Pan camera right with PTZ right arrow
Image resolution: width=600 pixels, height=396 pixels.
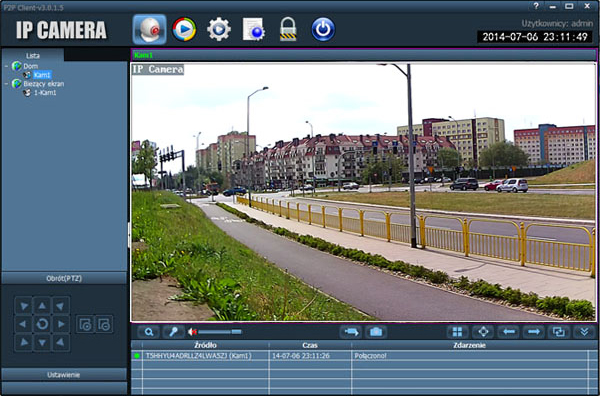click(x=61, y=324)
